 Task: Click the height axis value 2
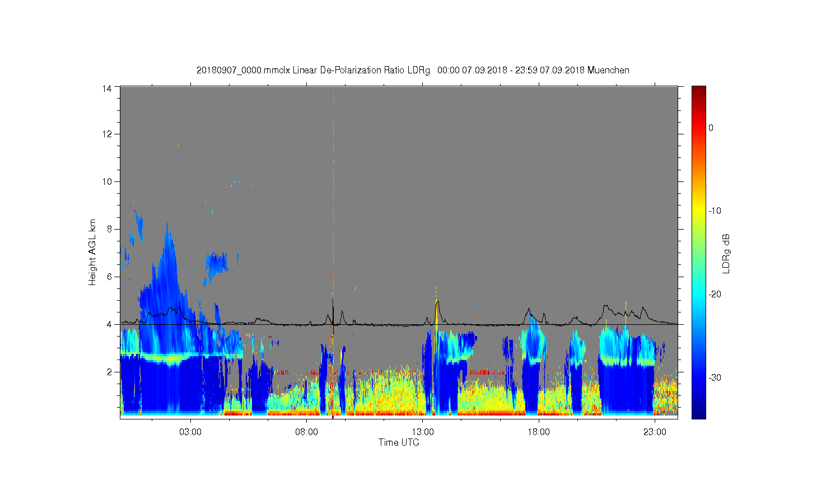tap(109, 372)
